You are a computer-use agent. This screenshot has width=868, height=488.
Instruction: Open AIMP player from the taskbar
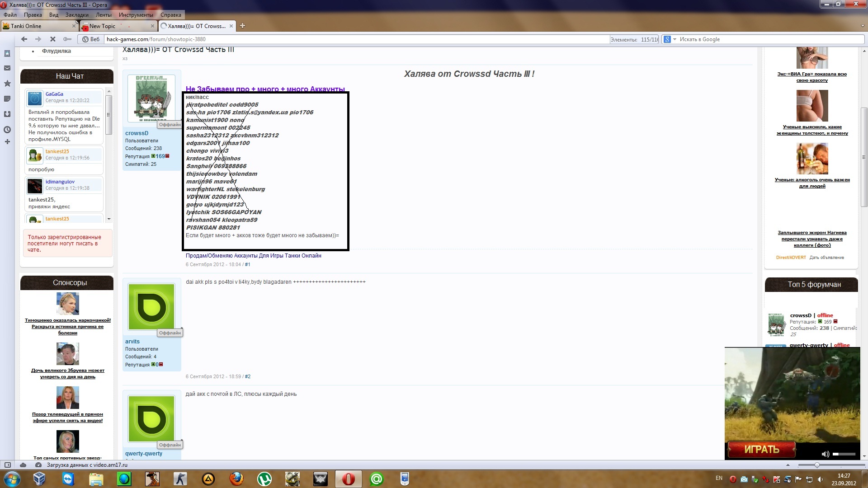[208, 479]
